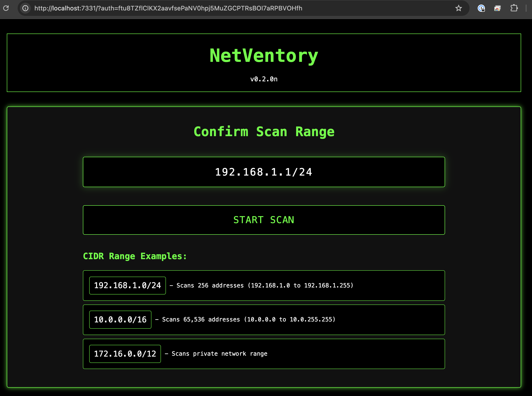Open the extensions puzzle-piece menu
This screenshot has width=532, height=396.
(514, 8)
